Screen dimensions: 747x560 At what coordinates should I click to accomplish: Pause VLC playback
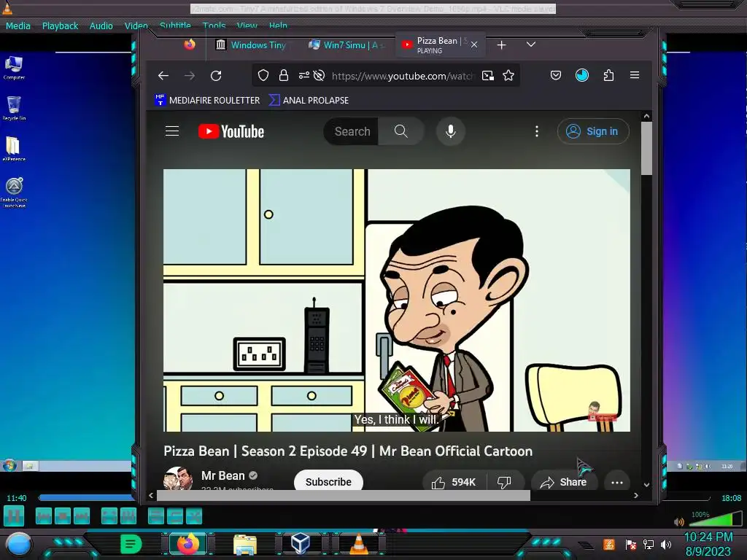click(14, 516)
